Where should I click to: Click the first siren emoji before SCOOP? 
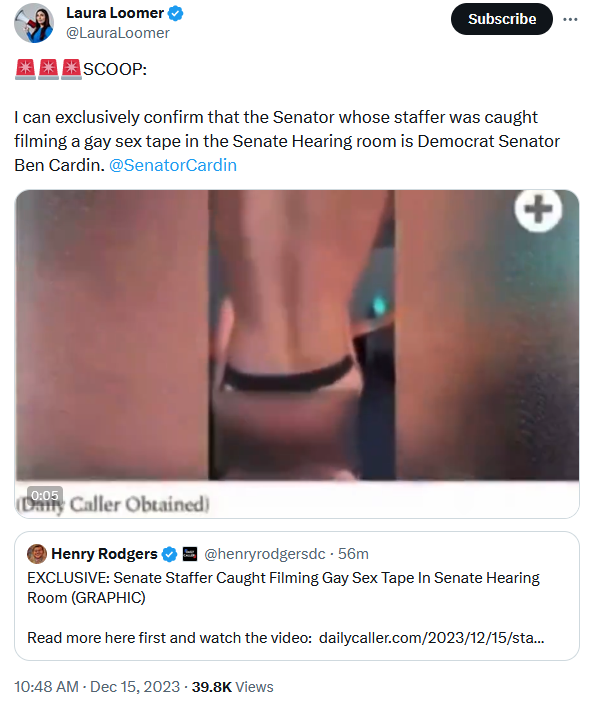pyautogui.click(x=25, y=69)
